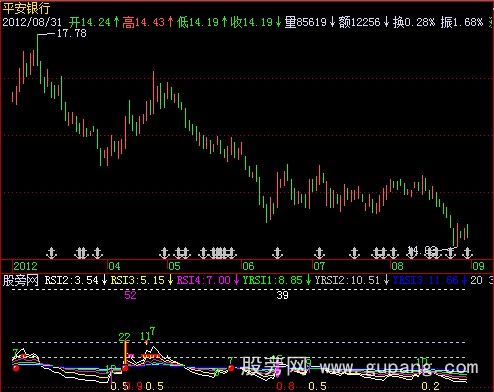
Task: Jump to the 09 month marker
Action: 478,266
